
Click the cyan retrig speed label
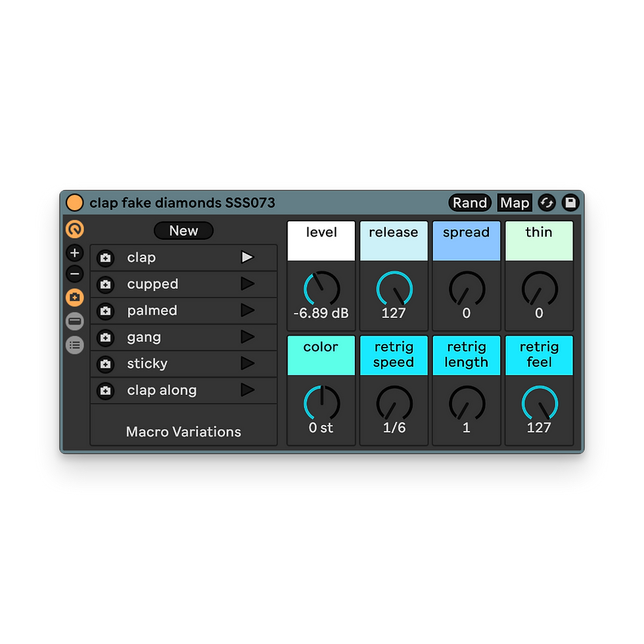click(x=394, y=356)
